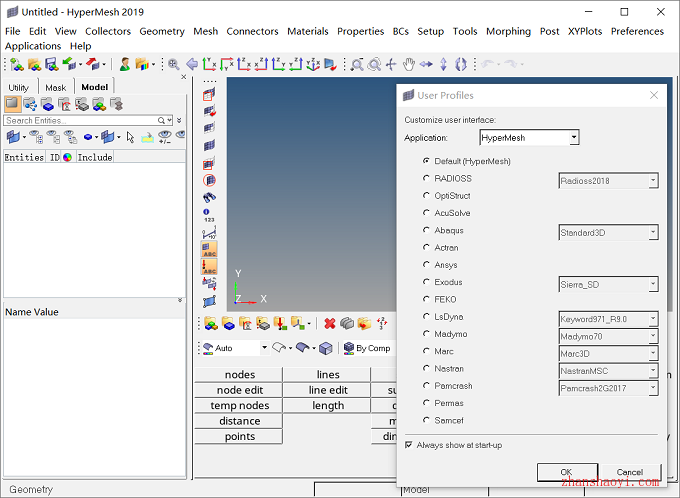Screen dimensions: 680x498
Task: Click the circle zoom magnifier icon
Action: coord(374,65)
